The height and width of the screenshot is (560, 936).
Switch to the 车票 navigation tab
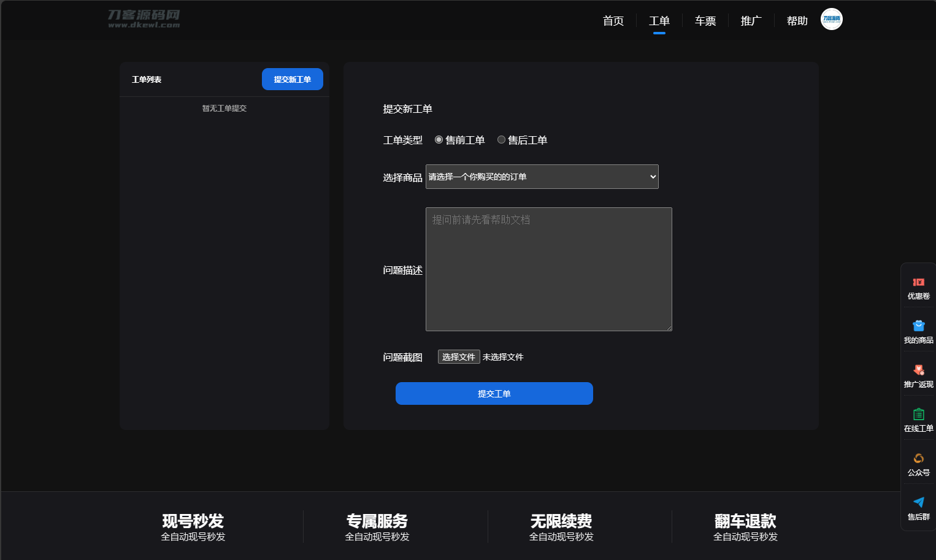[705, 20]
